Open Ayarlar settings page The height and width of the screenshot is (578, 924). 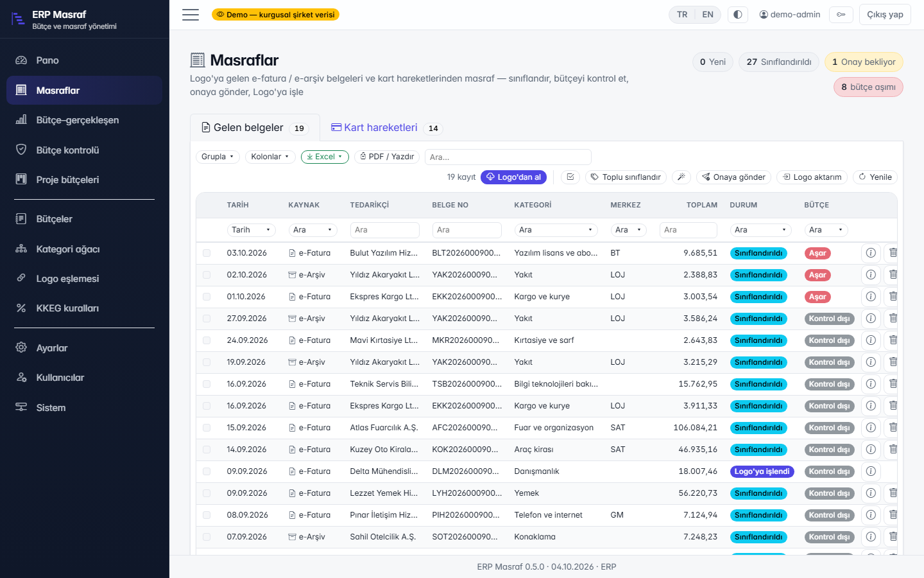point(84,348)
